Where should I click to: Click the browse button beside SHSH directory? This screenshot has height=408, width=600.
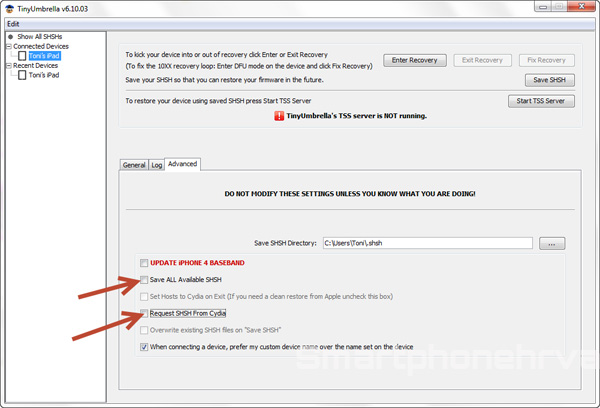tap(553, 243)
